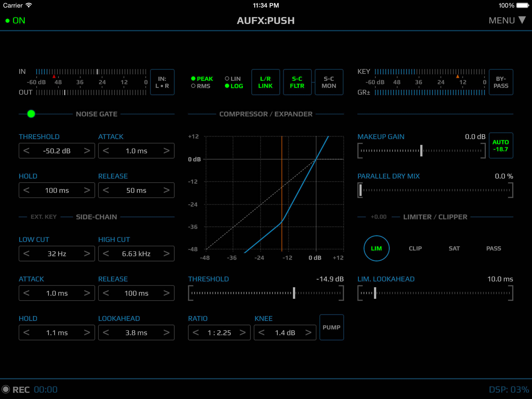532x399 pixels.
Task: Click the compressor Threshold slider handle
Action: [x=294, y=293]
